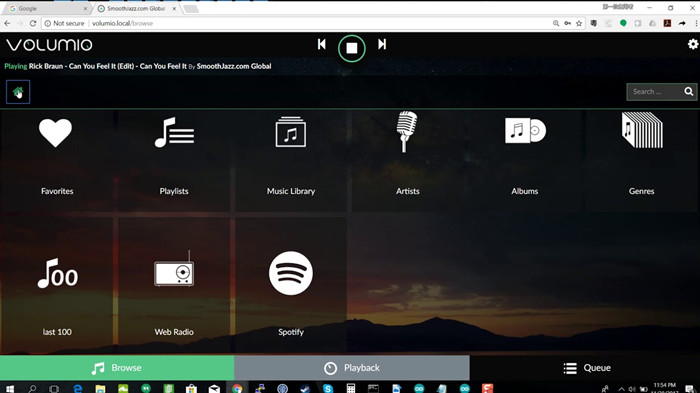Skip to the next track
The width and height of the screenshot is (700, 393).
click(x=382, y=44)
